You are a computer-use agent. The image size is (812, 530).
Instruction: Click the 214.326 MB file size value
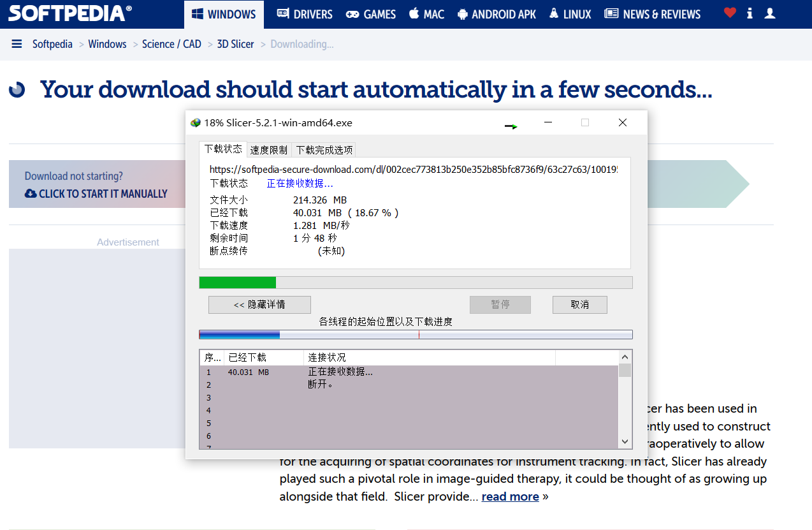pyautogui.click(x=320, y=200)
